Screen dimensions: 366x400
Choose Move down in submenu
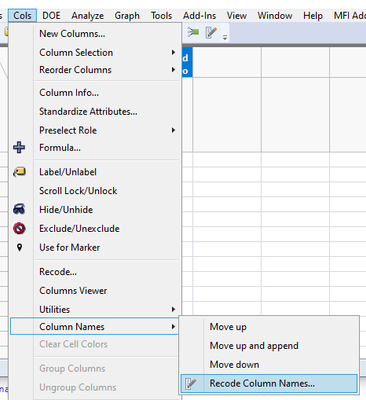[269, 364]
